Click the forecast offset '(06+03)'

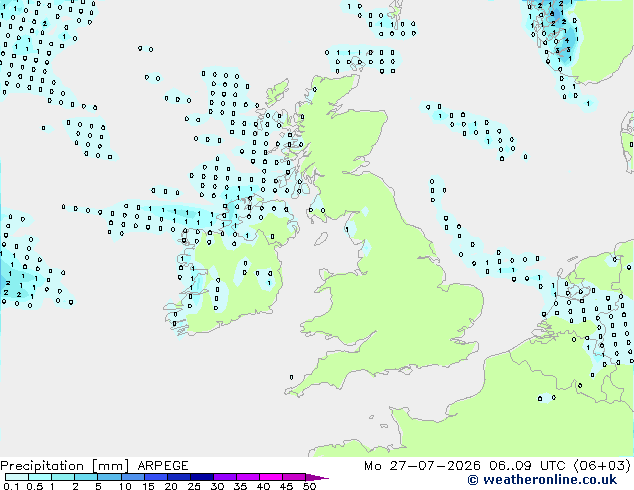pyautogui.click(x=602, y=466)
